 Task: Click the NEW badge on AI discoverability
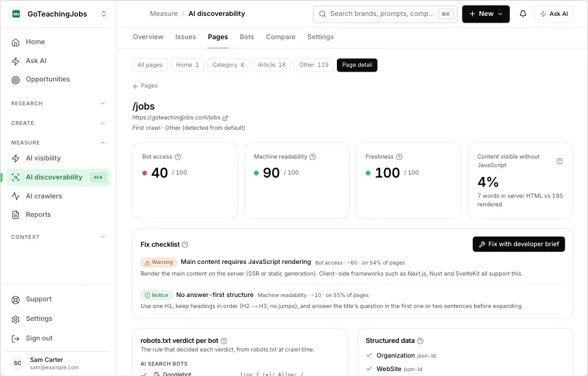point(98,178)
